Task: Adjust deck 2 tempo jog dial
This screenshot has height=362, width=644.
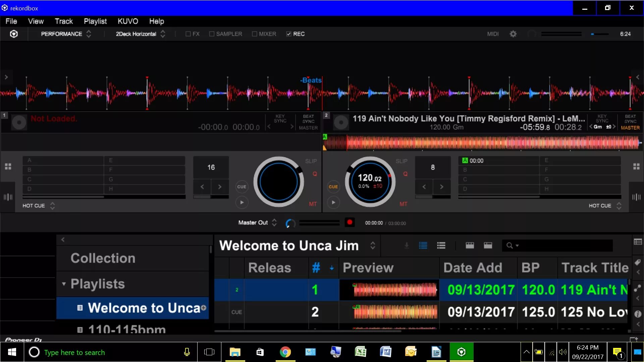Action: coord(370,181)
